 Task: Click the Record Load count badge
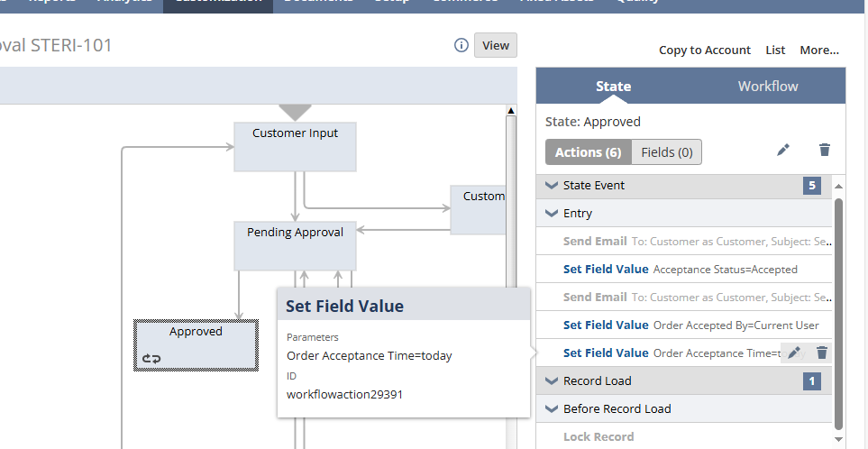click(x=812, y=381)
